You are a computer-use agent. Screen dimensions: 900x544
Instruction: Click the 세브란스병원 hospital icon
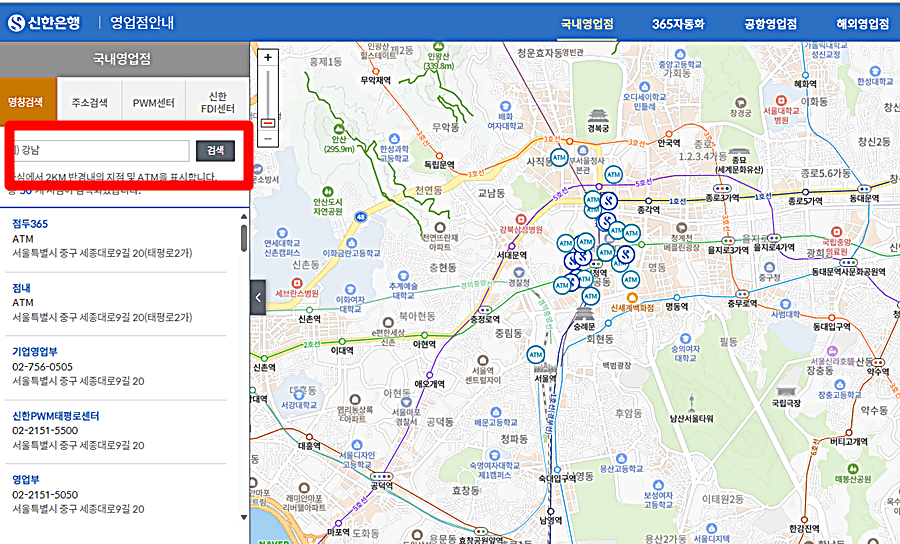pyautogui.click(x=297, y=283)
